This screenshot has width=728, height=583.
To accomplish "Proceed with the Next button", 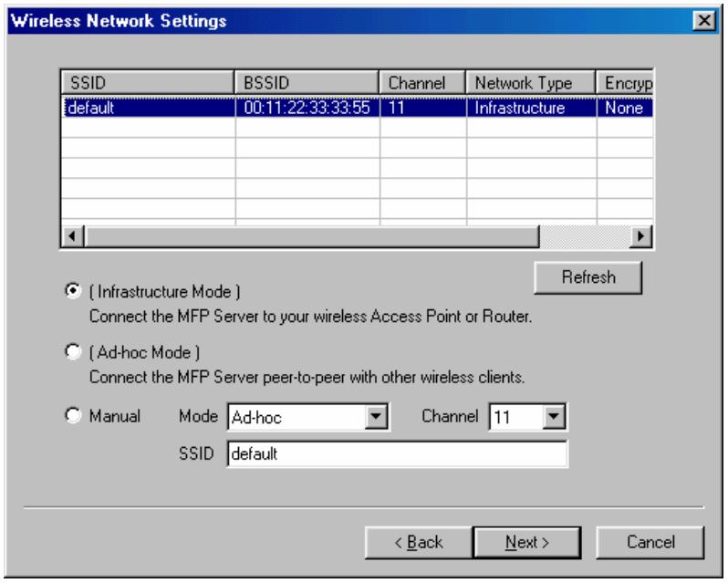I will click(x=527, y=542).
